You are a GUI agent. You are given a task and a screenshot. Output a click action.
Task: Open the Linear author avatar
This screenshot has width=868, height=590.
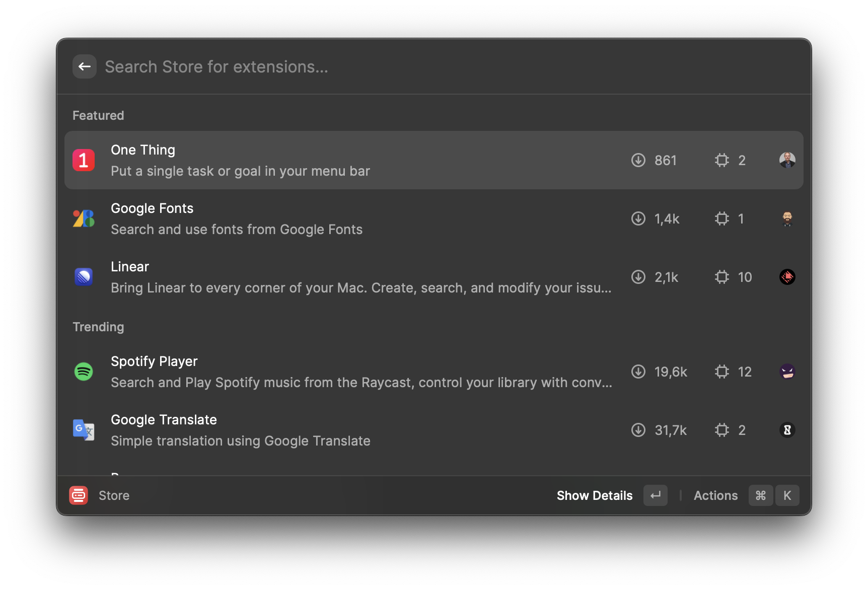pos(787,277)
